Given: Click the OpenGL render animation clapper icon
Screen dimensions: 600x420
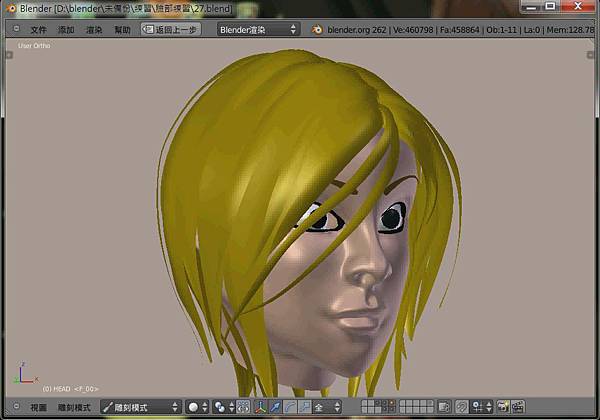Looking at the screenshot, I should 518,407.
